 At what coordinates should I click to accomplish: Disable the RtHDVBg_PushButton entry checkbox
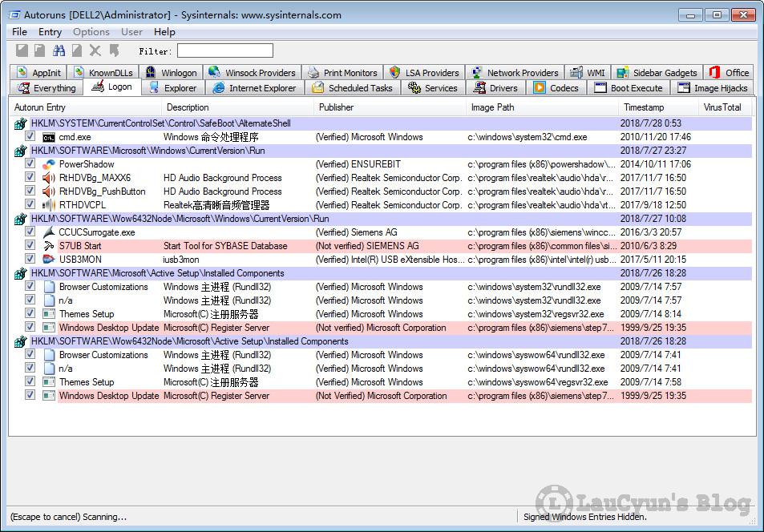(30, 191)
